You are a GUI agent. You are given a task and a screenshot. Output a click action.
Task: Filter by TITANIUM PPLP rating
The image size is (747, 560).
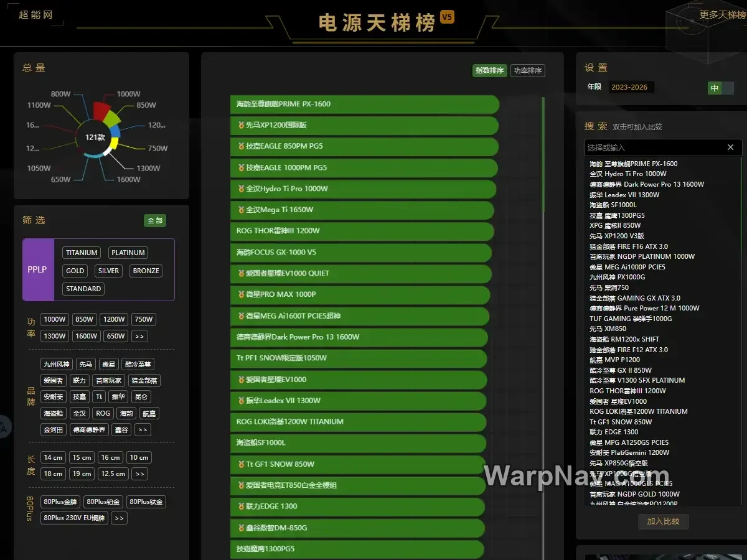[x=82, y=253]
